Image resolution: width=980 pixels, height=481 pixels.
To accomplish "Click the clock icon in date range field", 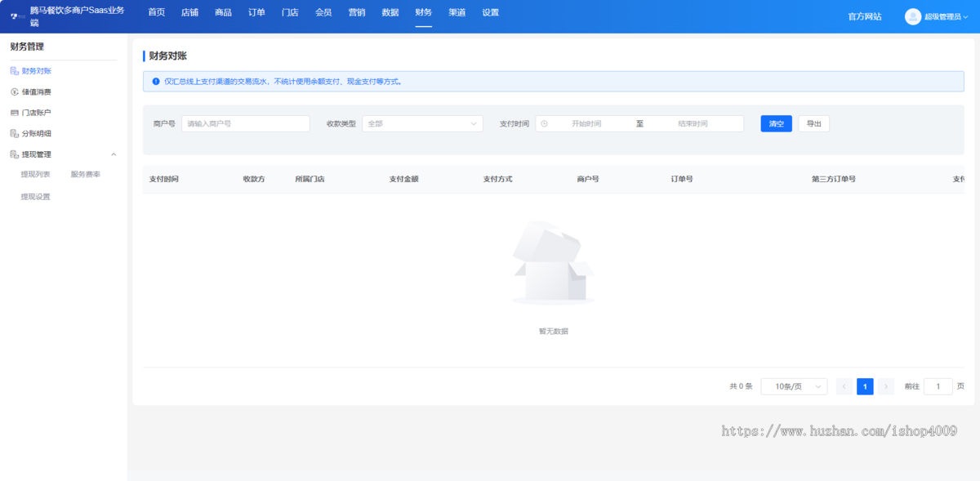I will click(x=544, y=123).
